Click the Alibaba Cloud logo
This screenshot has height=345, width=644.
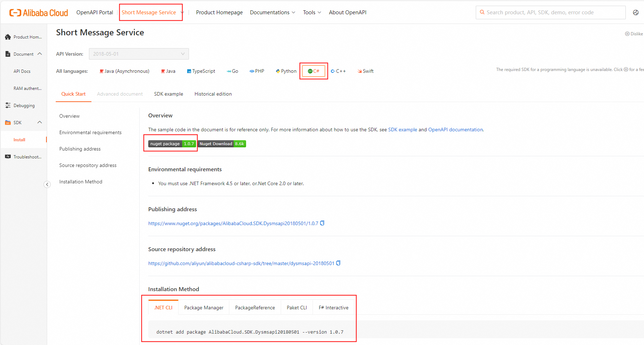click(39, 13)
